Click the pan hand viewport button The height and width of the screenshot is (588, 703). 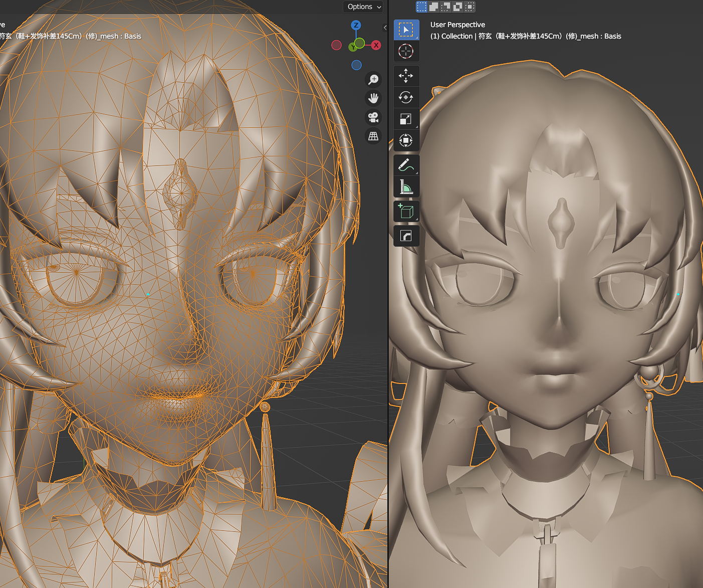click(373, 98)
